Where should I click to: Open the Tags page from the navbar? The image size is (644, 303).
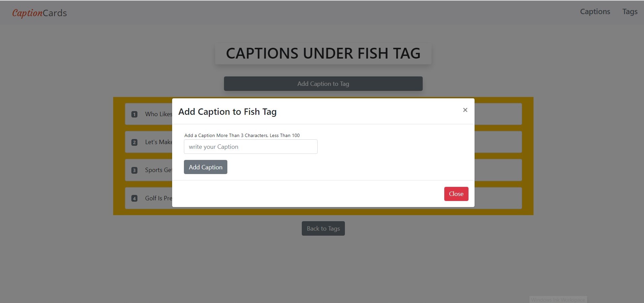pyautogui.click(x=630, y=11)
